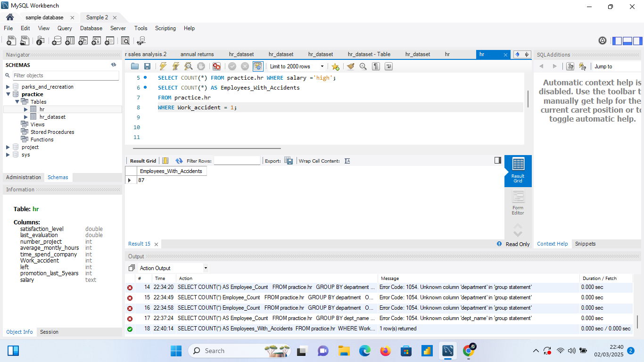The image size is (644, 362).
Task: Expand the parks_and_recreation schema
Action: (8, 87)
